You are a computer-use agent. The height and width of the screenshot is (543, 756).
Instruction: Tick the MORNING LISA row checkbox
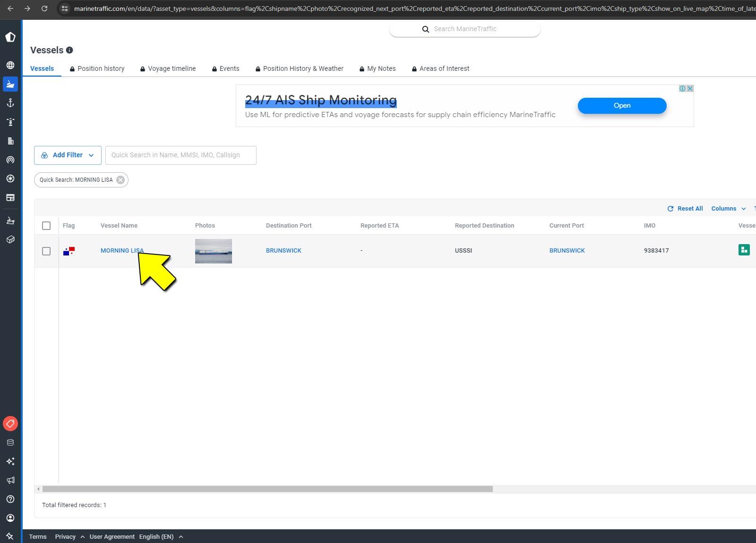[46, 251]
